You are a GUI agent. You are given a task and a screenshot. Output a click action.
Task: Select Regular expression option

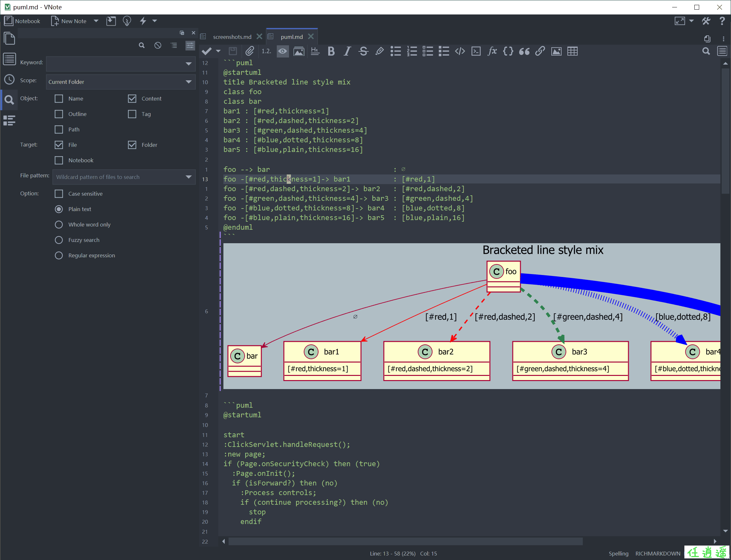coord(59,255)
